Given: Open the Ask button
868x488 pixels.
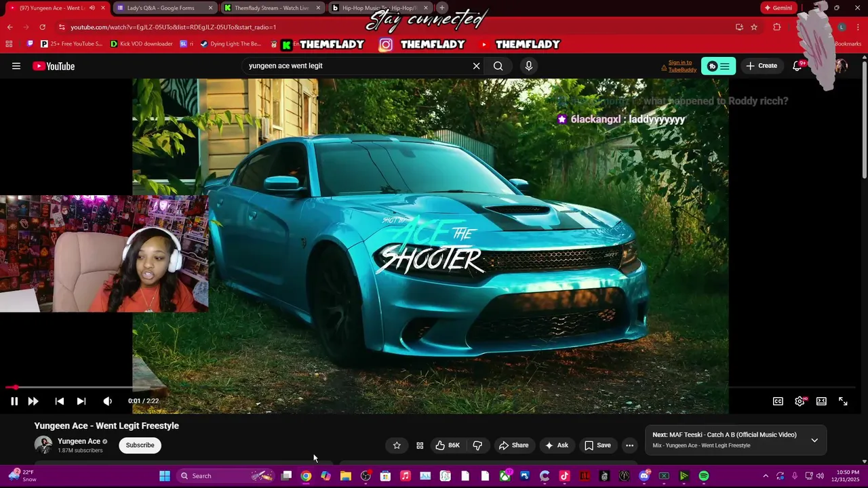Looking at the screenshot, I should pos(556,445).
